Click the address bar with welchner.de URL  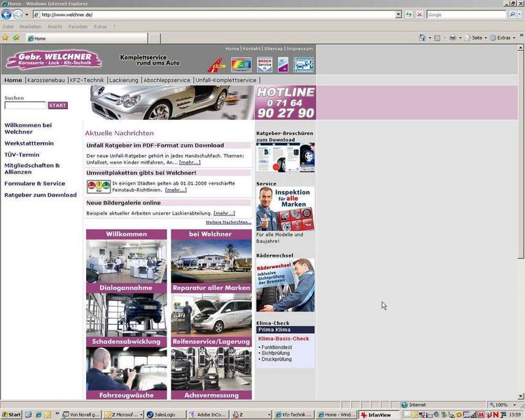215,15
